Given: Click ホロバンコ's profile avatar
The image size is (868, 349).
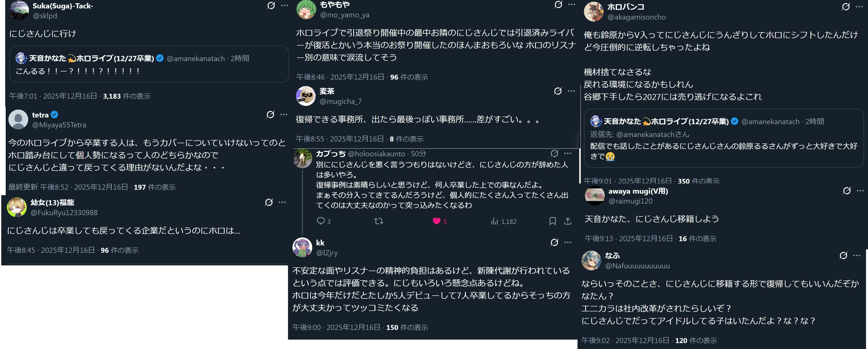Looking at the screenshot, I should 593,11.
